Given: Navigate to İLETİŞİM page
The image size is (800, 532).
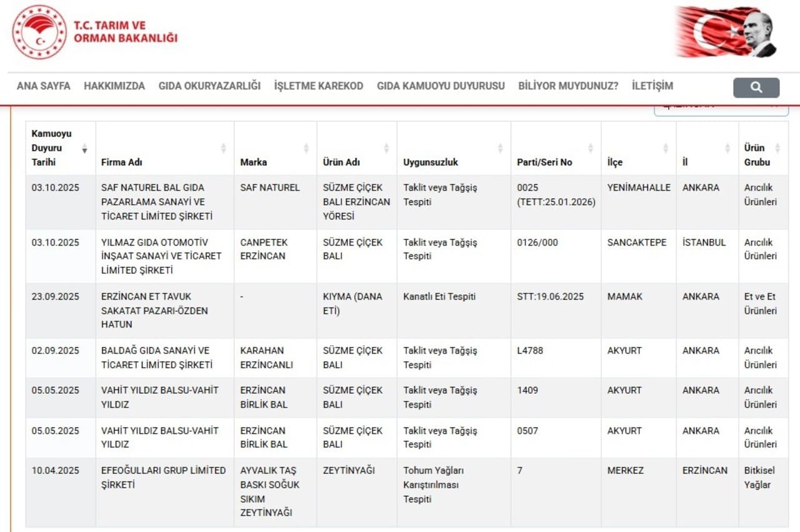Looking at the screenshot, I should [x=652, y=86].
